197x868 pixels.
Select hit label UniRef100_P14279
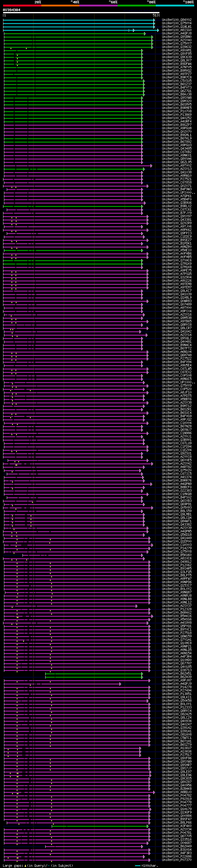pyautogui.click(x=177, y=548)
